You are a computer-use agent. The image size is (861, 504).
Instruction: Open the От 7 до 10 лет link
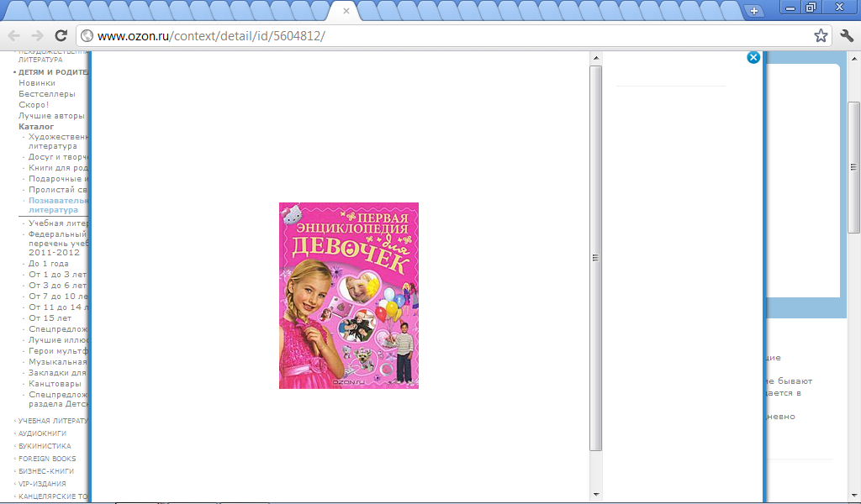click(x=58, y=297)
